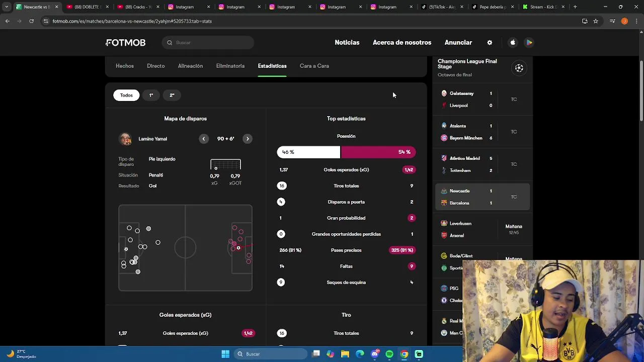Open the Newcastle vs Barcelona match
The width and height of the screenshot is (644, 362).
[x=483, y=197]
